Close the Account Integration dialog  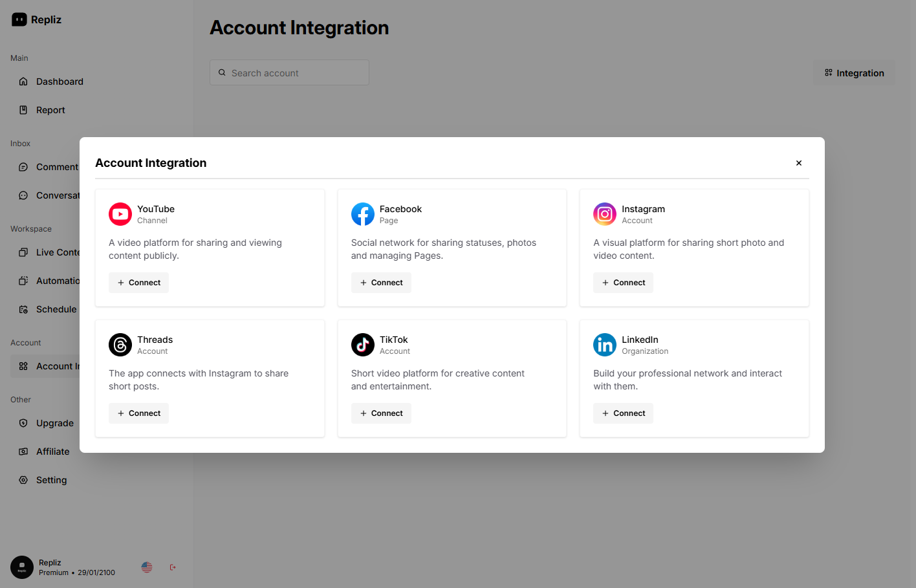pyautogui.click(x=798, y=162)
